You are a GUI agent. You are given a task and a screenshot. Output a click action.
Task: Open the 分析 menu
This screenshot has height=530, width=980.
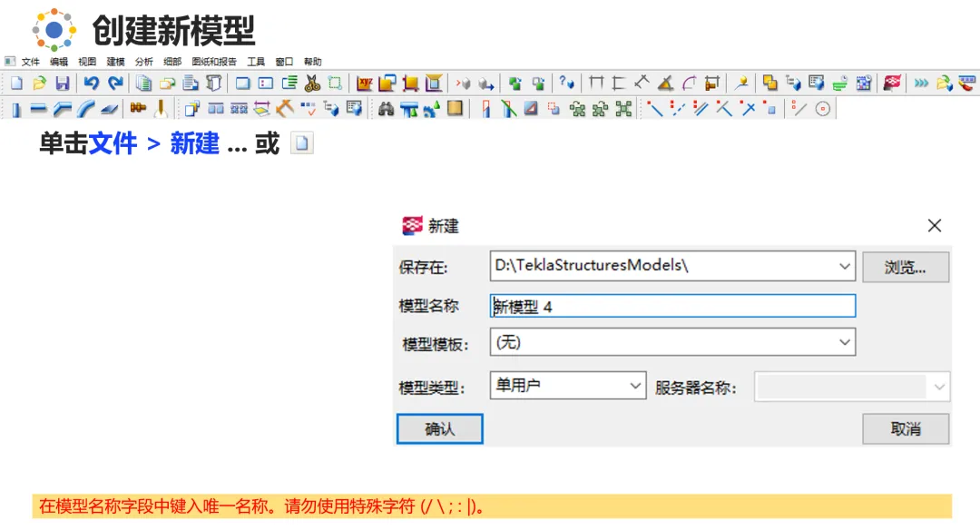coord(143,62)
